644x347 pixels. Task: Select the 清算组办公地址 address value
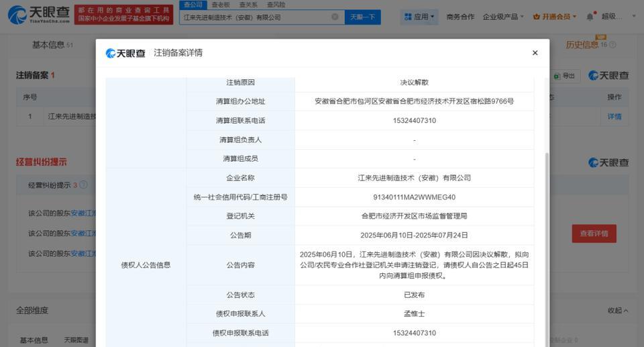[x=414, y=101]
